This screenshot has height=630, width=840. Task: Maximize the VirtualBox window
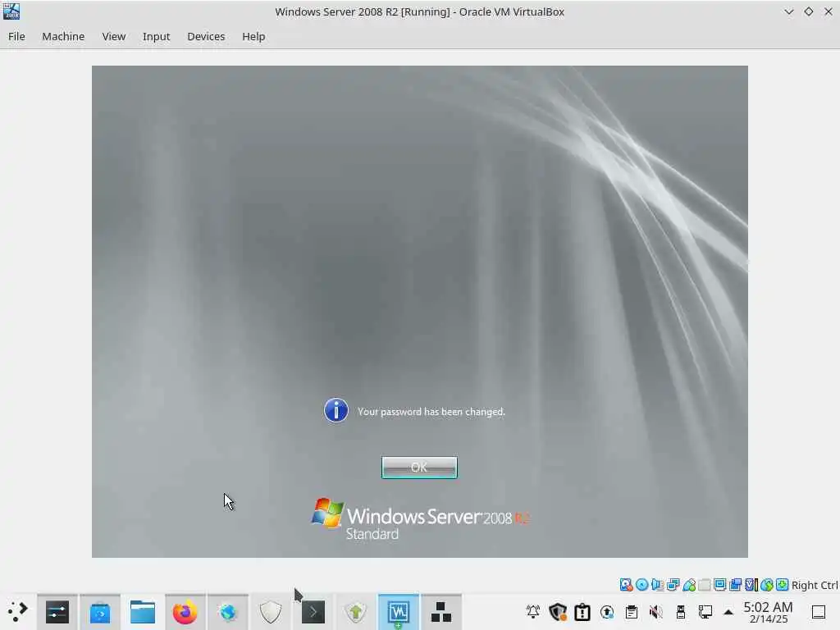(x=808, y=11)
